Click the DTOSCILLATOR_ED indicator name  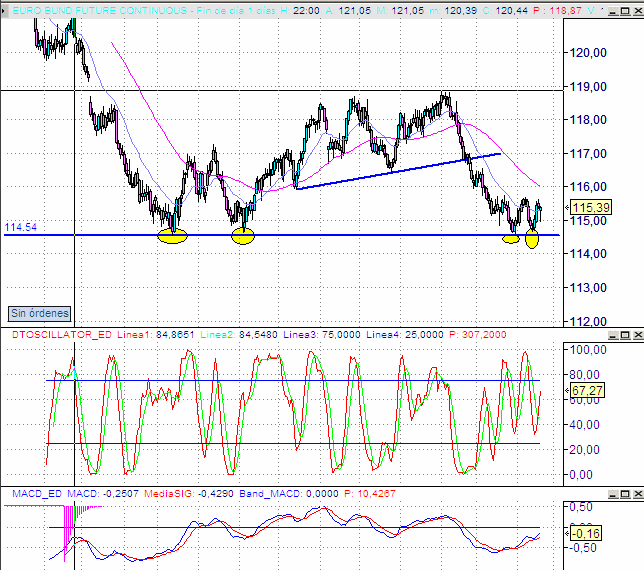[62, 335]
